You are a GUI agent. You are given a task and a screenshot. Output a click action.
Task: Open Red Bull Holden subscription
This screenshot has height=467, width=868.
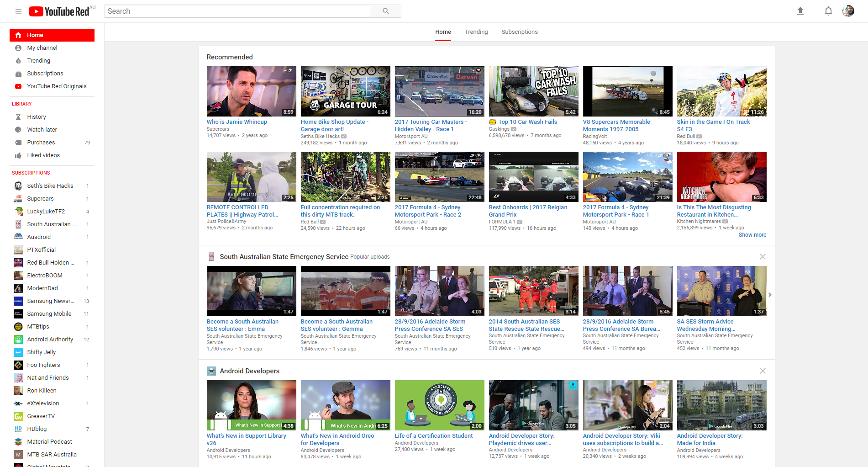point(52,263)
